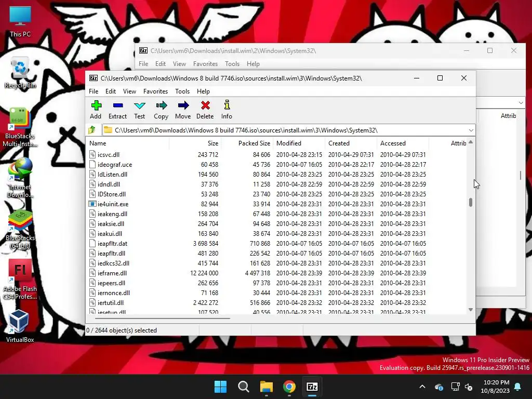
Task: Go up one folder level
Action: coord(91,130)
